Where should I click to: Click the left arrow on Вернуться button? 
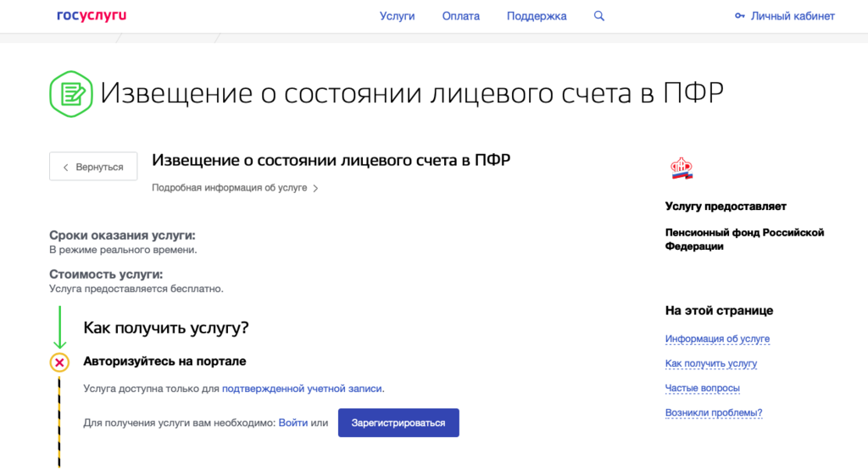click(x=65, y=168)
